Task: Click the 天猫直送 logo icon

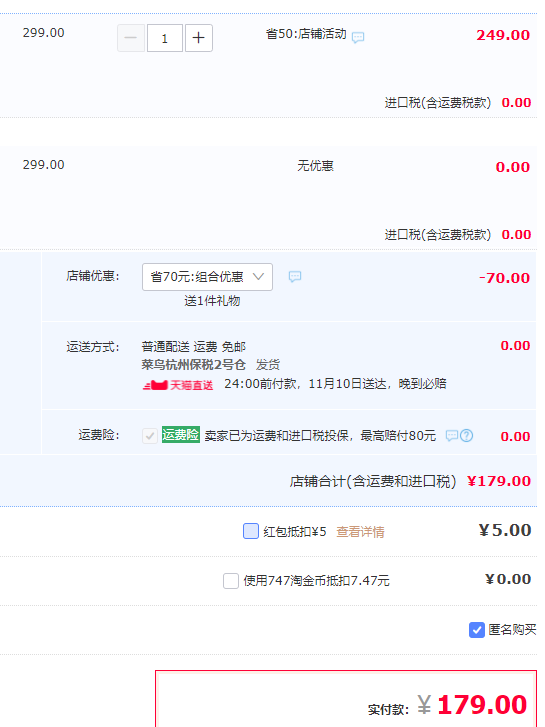Action: [178, 385]
